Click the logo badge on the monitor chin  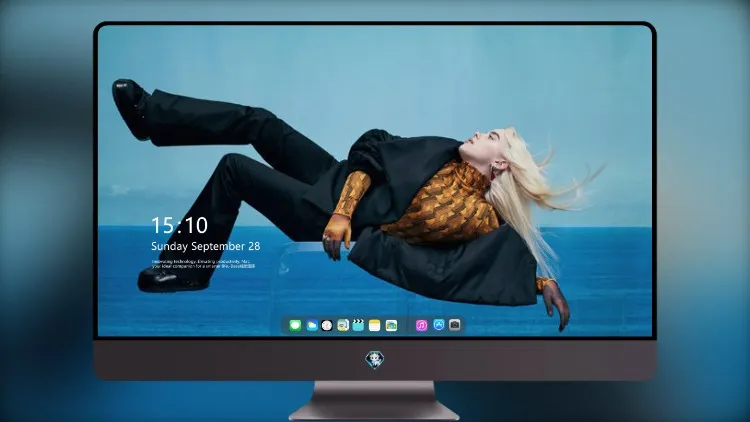[x=375, y=360]
